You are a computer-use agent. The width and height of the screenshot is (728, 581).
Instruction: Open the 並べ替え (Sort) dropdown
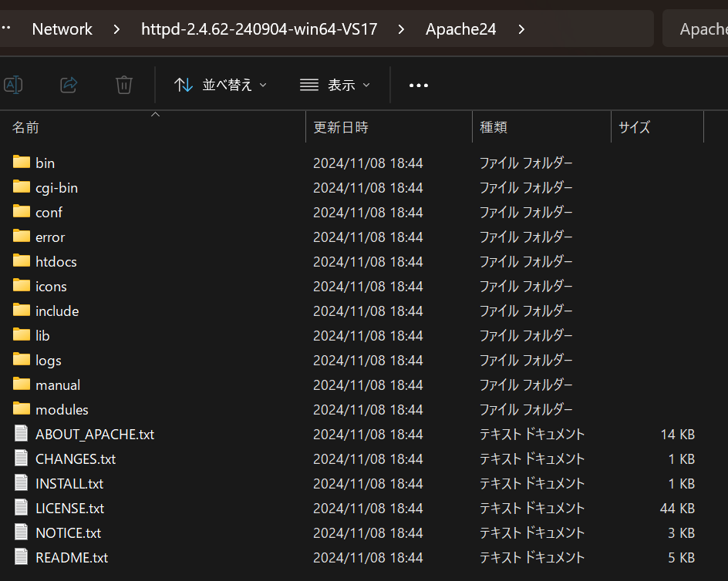(220, 85)
